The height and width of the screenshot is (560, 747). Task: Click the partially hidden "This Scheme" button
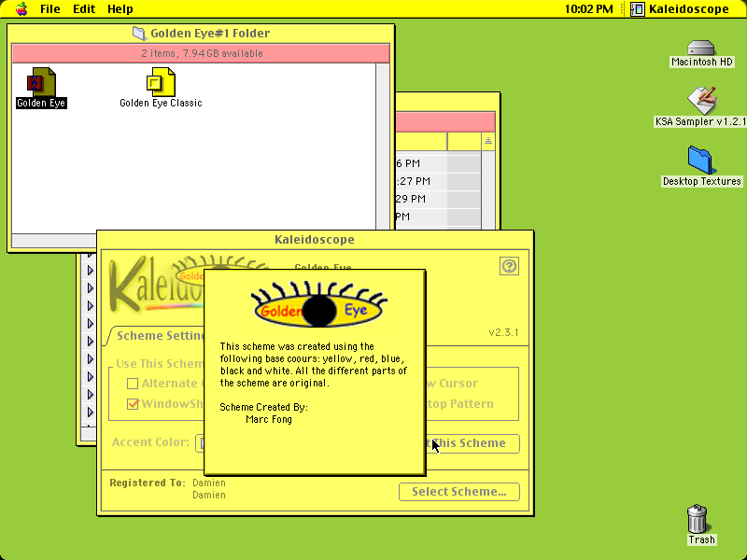pos(472,443)
